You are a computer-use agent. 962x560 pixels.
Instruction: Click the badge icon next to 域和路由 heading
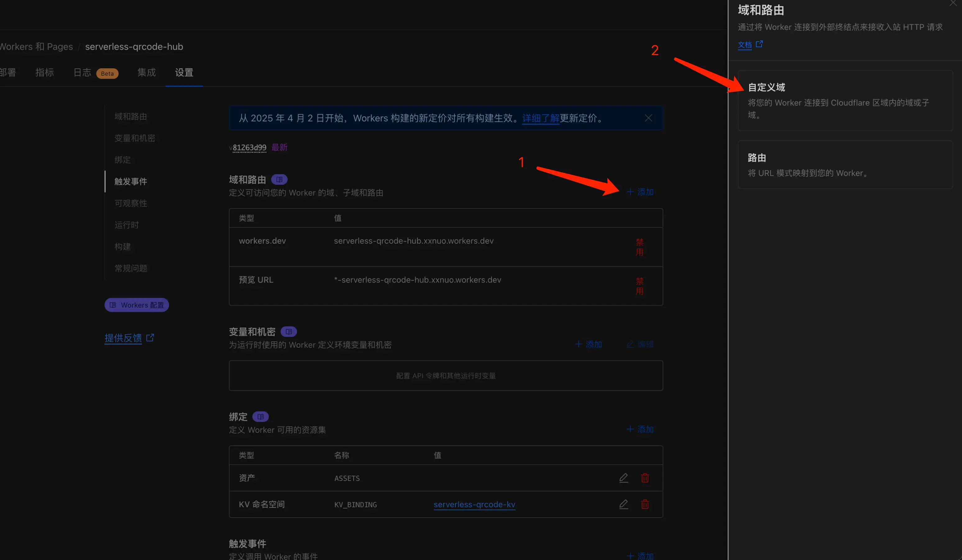point(279,179)
